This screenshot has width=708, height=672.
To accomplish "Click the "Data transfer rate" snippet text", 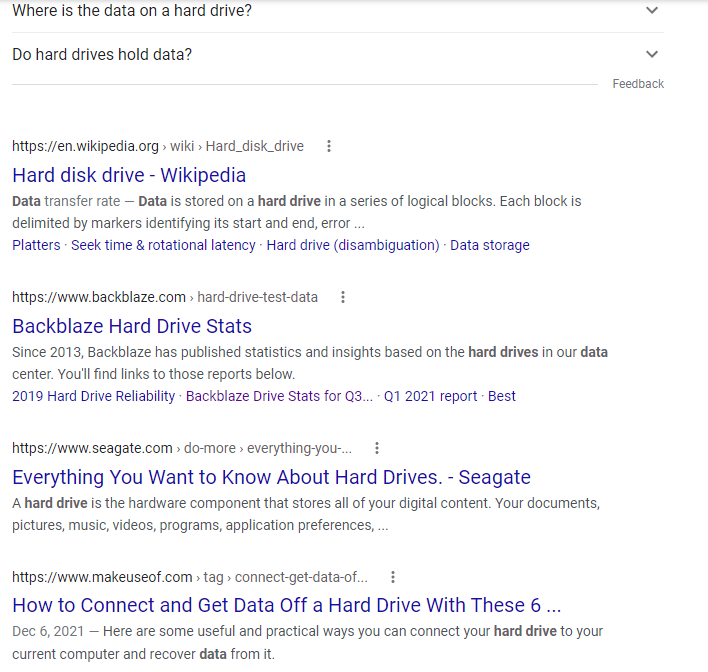I will click(66, 201).
